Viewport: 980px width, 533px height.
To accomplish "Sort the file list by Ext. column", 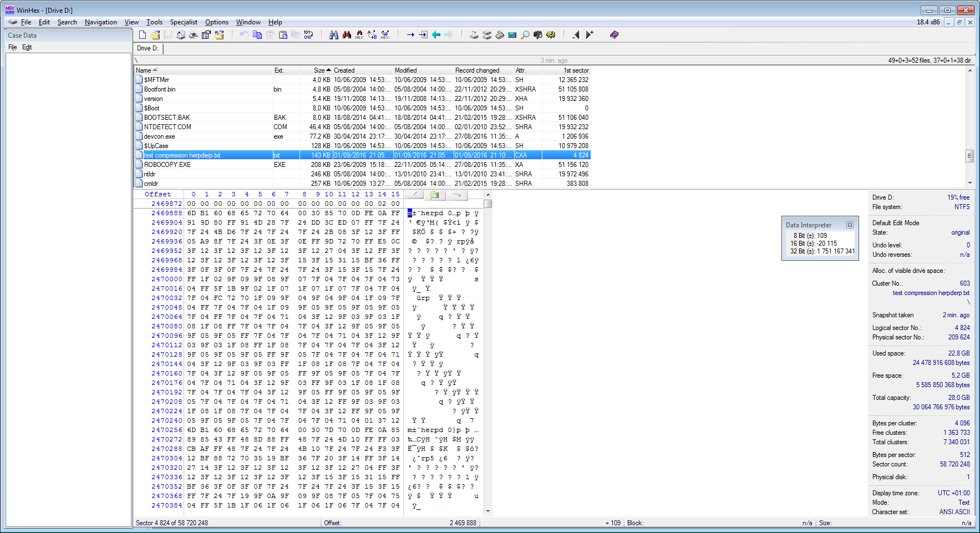I will point(286,70).
